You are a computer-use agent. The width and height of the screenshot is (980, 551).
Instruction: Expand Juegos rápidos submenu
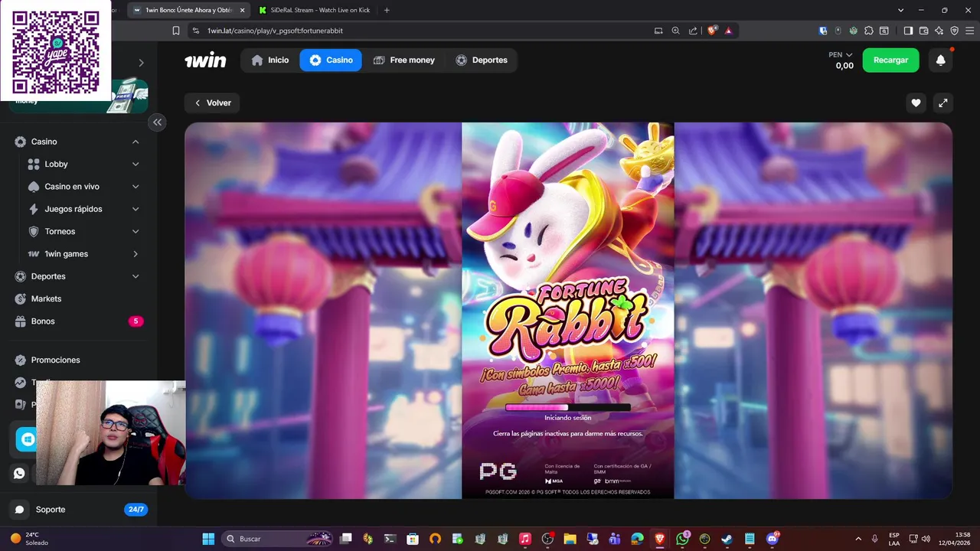[x=136, y=209]
